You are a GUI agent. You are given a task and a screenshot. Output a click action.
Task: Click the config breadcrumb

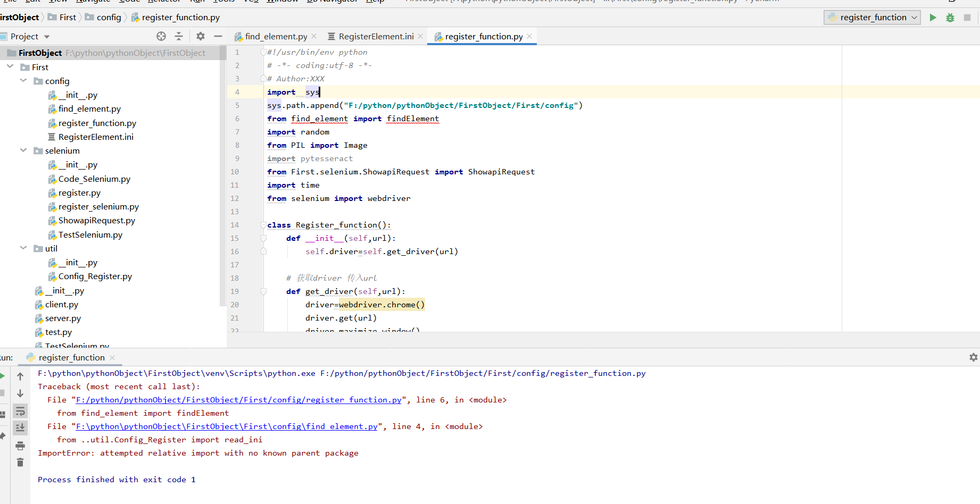pyautogui.click(x=104, y=17)
